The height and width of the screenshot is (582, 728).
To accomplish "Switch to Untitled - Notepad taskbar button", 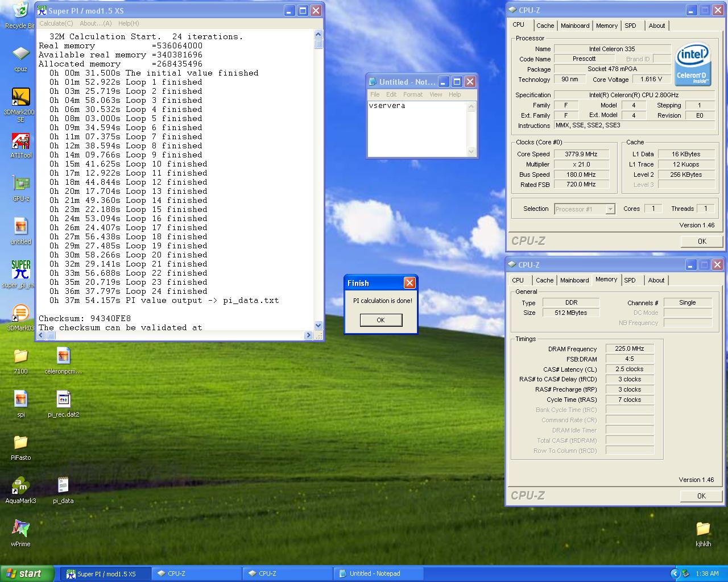I will coord(379,573).
